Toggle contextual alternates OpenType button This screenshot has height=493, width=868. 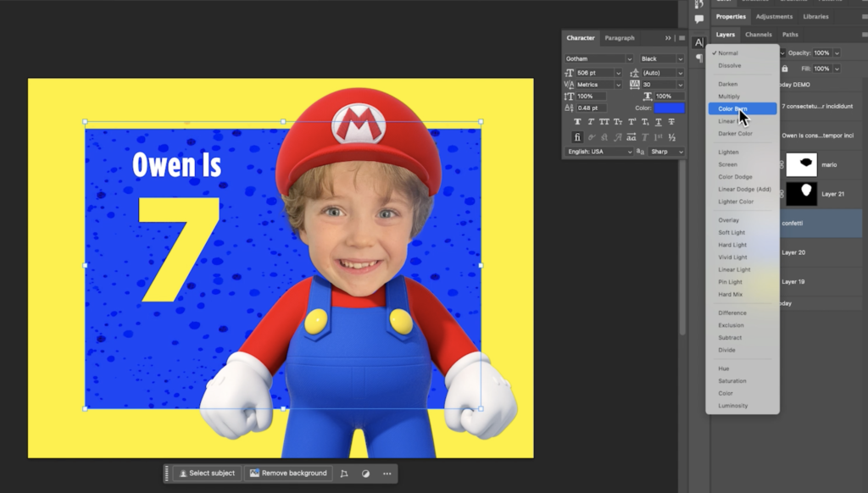(591, 137)
